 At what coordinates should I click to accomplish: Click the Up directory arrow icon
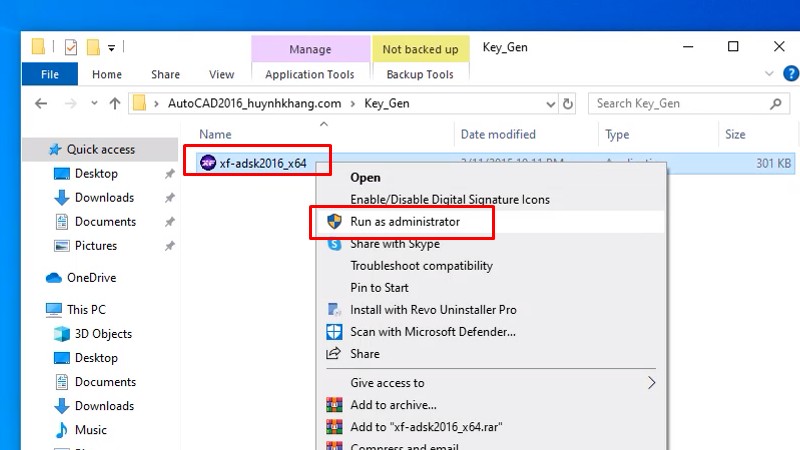click(x=115, y=103)
